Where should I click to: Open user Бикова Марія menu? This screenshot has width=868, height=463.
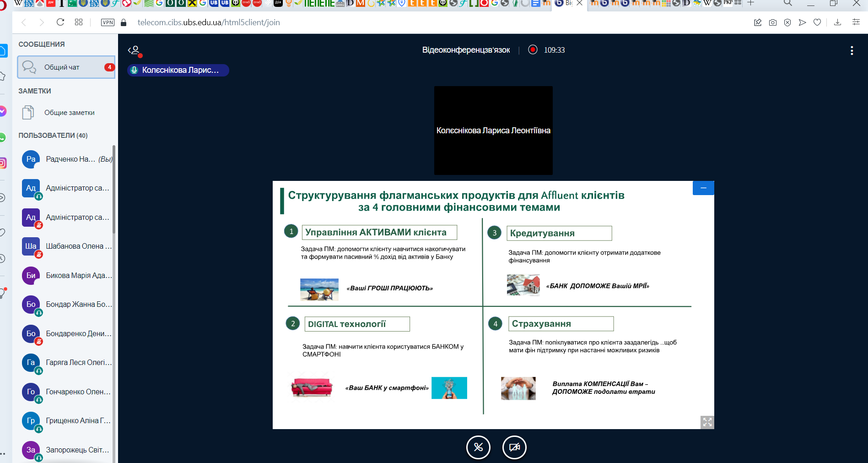point(66,276)
